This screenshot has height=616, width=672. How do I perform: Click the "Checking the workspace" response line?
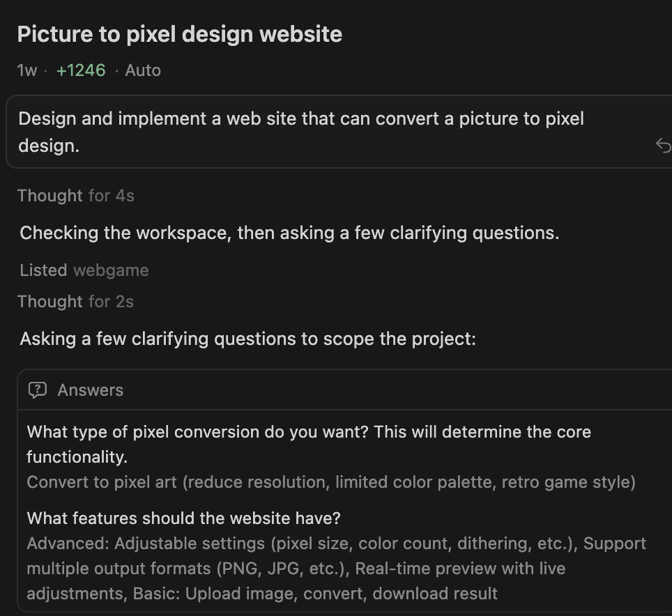click(x=289, y=233)
